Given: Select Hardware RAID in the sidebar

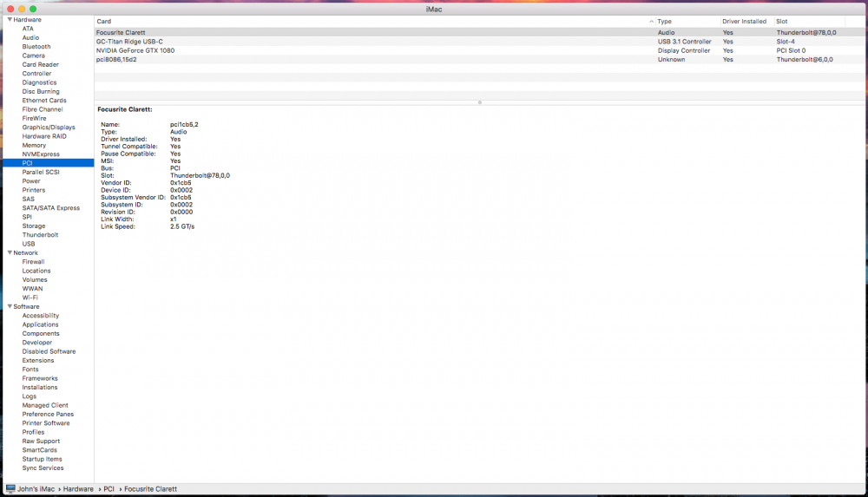Looking at the screenshot, I should [x=43, y=136].
